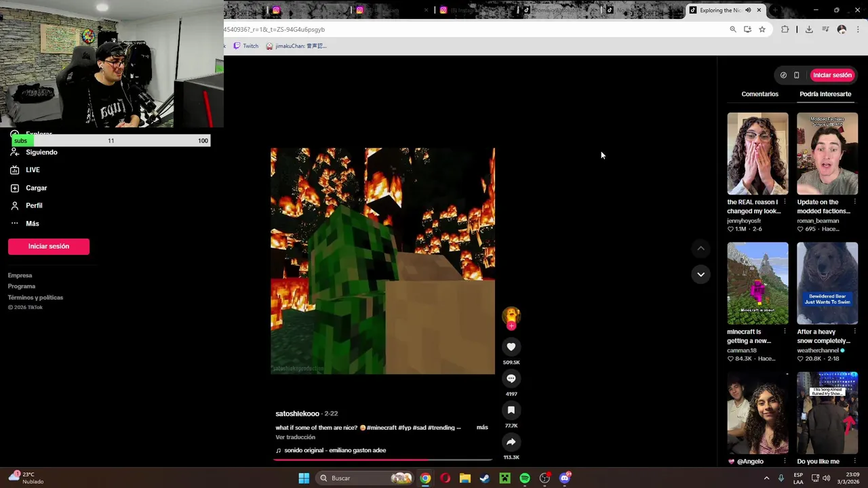This screenshot has height=488, width=868.
Task: Mute the 'Exploring the Nic' tab audio
Action: click(748, 10)
